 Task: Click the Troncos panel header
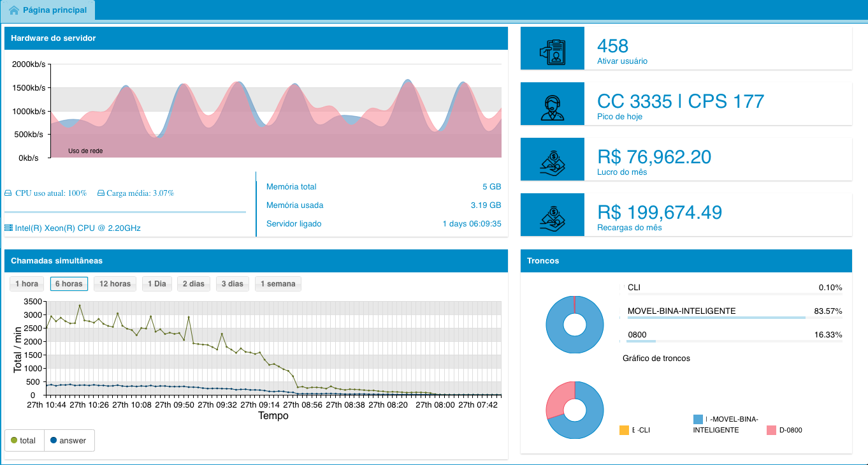pos(686,261)
